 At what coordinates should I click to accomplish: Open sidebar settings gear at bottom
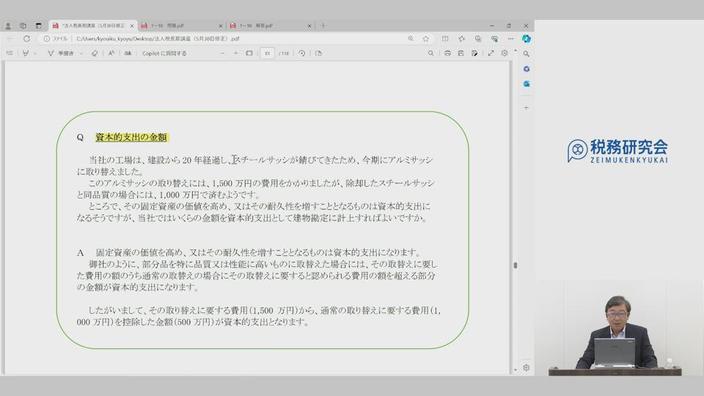pyautogui.click(x=526, y=368)
